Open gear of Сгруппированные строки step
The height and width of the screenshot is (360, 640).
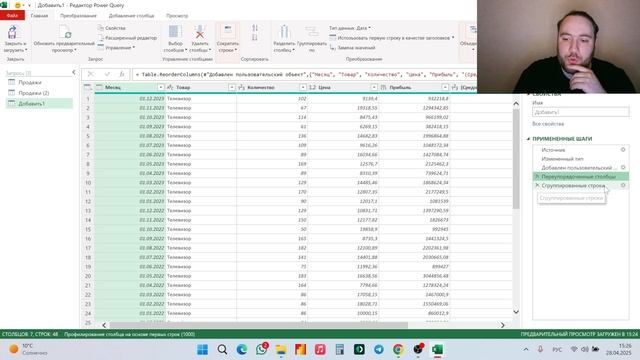tap(623, 185)
